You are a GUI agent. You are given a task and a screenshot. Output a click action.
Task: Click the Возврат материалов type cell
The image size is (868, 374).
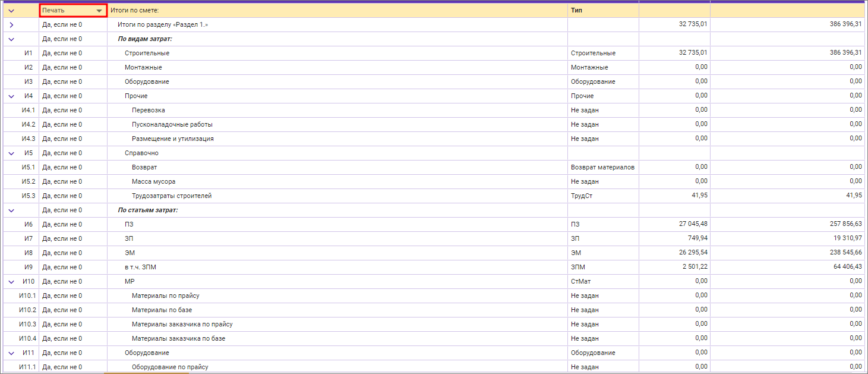click(x=602, y=168)
